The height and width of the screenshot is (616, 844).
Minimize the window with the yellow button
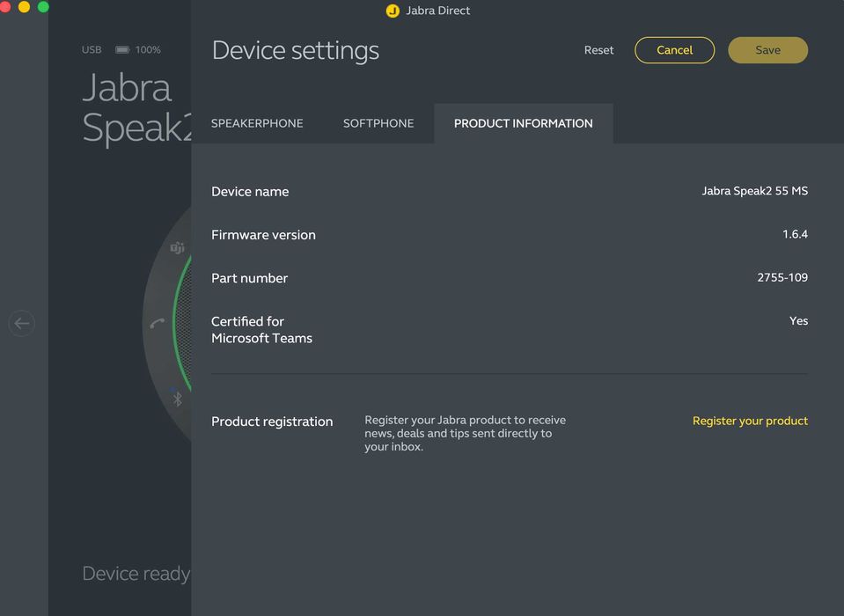(25, 7)
